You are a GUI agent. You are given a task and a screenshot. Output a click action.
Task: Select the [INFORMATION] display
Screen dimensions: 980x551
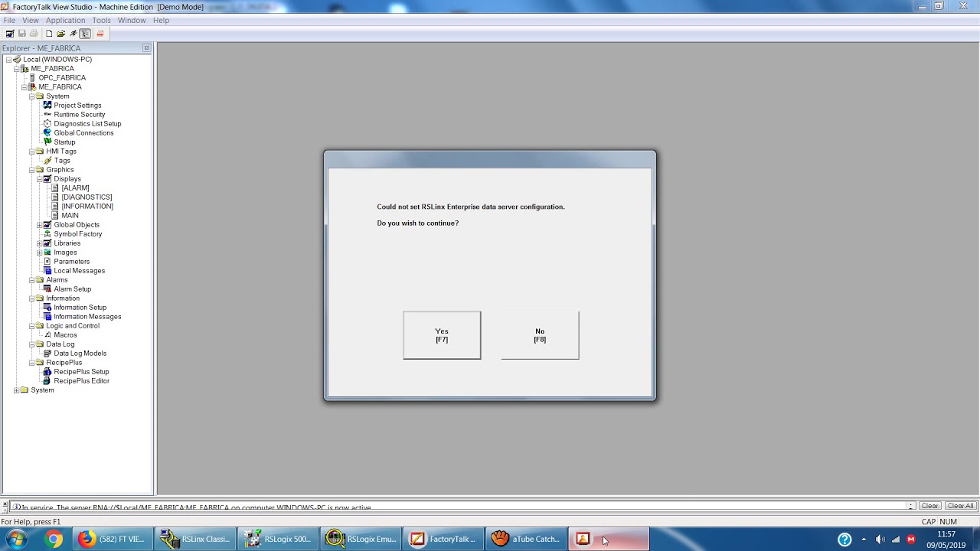coord(87,207)
